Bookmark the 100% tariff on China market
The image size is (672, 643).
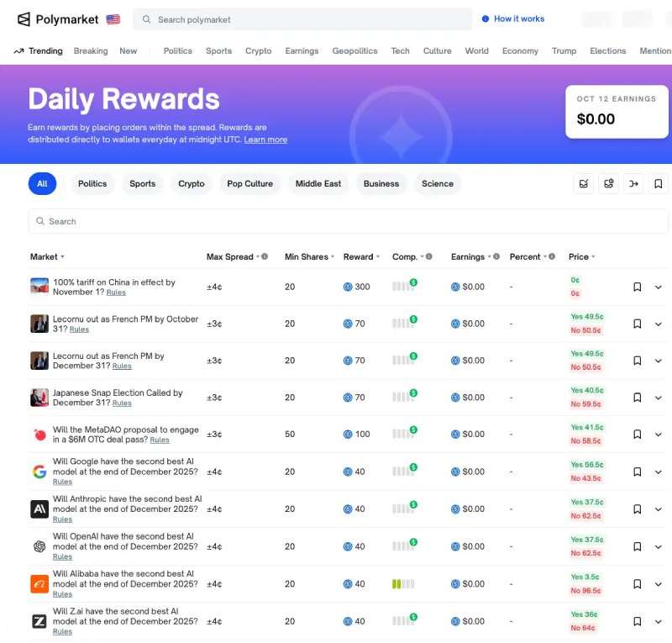pos(638,287)
